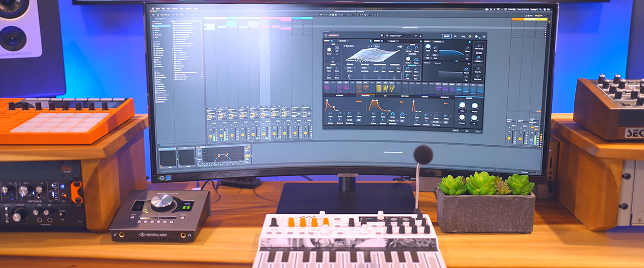This screenshot has width=644, height=268.
Task: Launch the cyan clip in Session view
Action: click(x=232, y=23)
